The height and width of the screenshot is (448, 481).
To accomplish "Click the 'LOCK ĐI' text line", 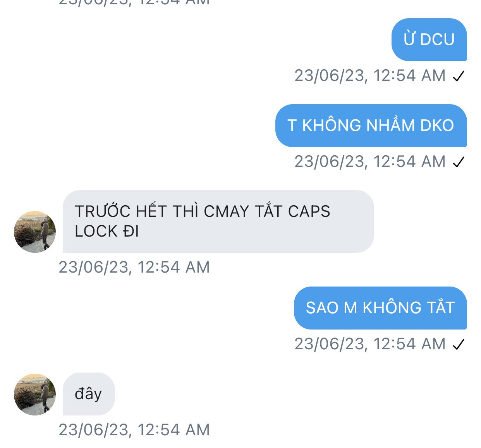I will click(107, 232).
